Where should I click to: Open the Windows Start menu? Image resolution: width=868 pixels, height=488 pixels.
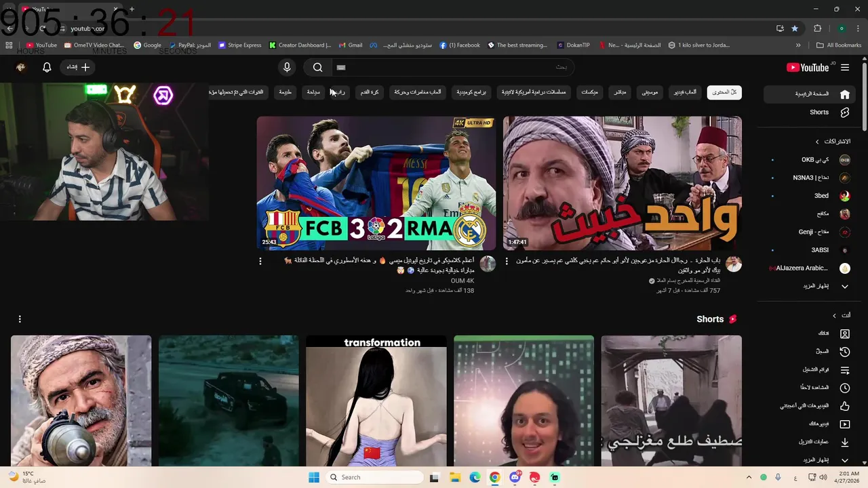pyautogui.click(x=314, y=477)
